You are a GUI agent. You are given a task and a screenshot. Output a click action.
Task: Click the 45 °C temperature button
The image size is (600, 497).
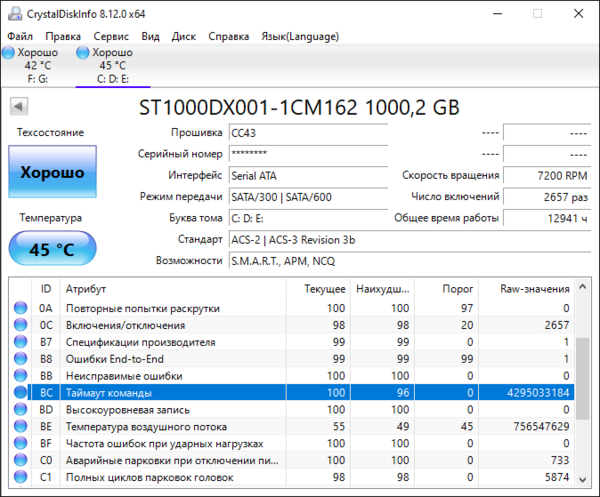click(52, 249)
